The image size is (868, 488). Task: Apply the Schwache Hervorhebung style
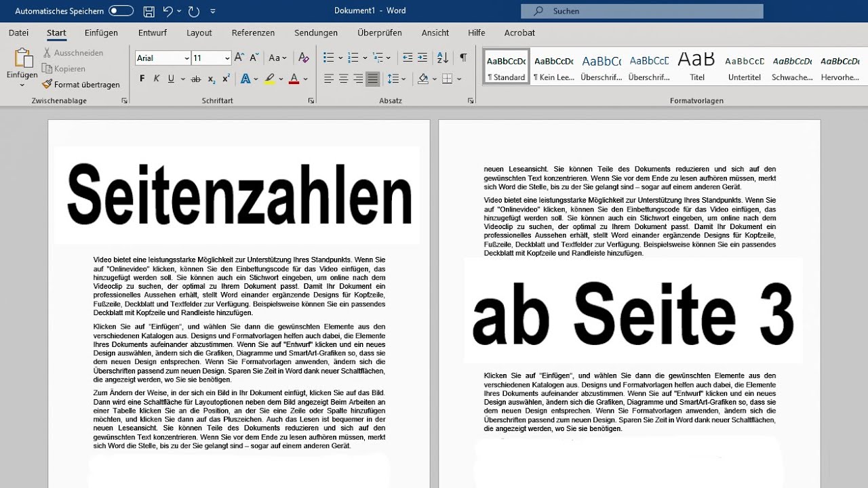(792, 66)
